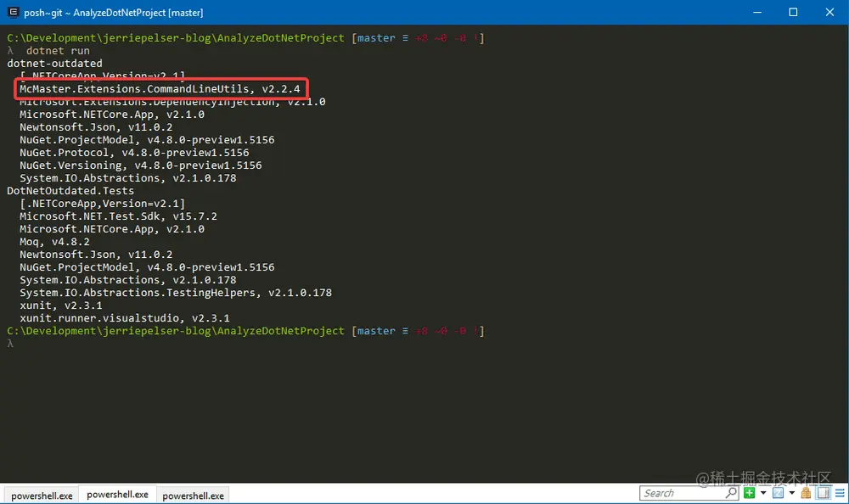
Task: Click the posh~git window icon in title bar
Action: (13, 12)
